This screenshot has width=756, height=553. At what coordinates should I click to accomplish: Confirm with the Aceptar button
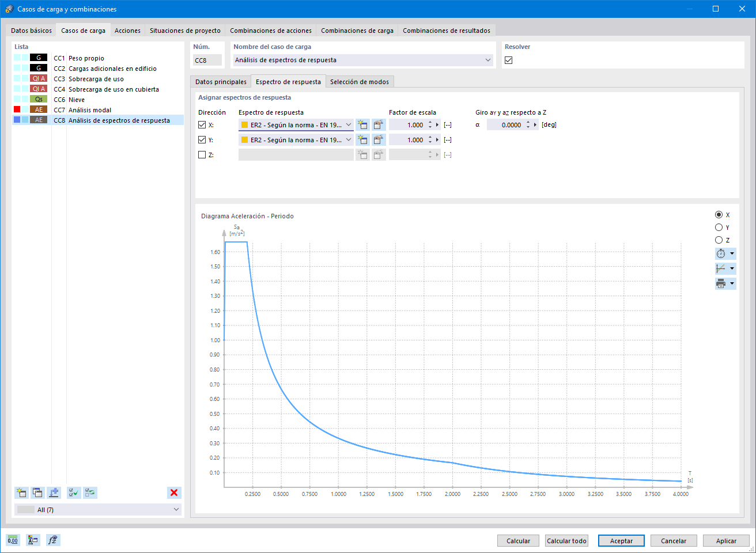[x=621, y=541]
